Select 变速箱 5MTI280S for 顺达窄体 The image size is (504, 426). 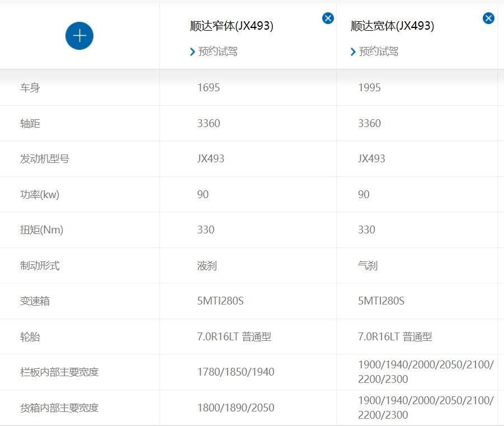coord(220,301)
